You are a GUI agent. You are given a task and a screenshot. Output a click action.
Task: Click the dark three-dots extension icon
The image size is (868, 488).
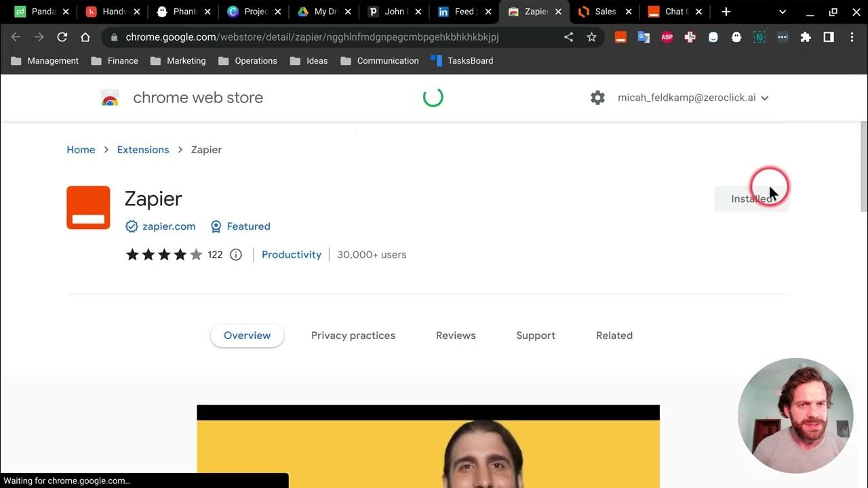tap(783, 37)
